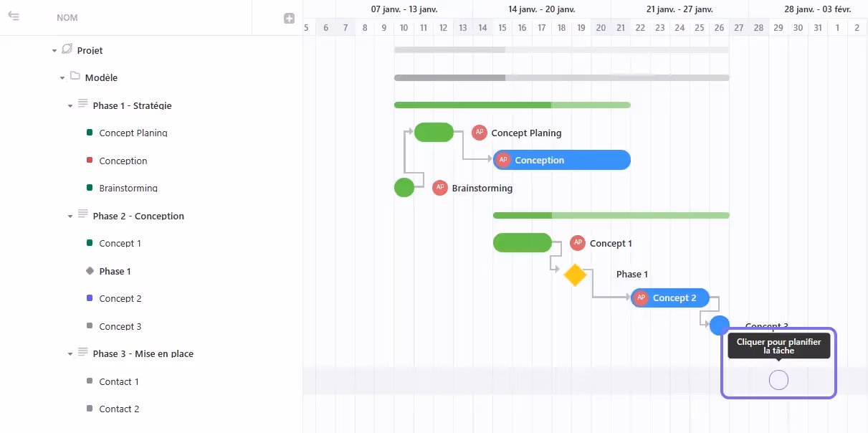
Task: Open Phase 3 - Mise en place in list
Action: (143, 354)
